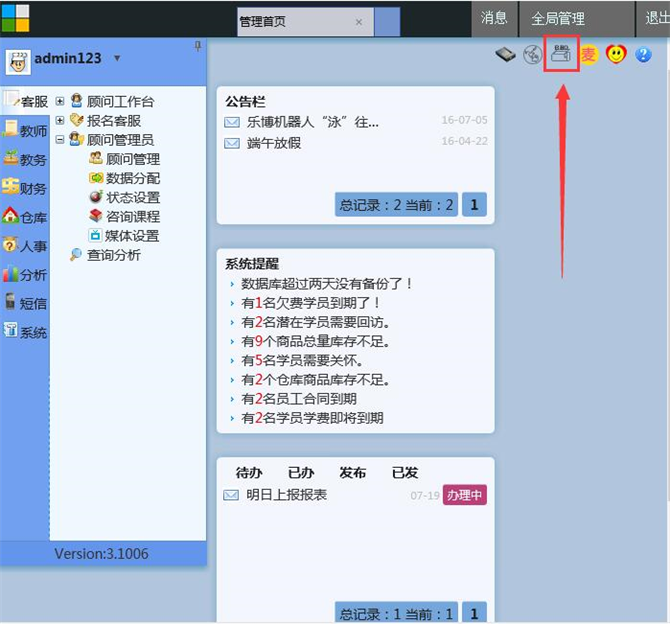Expand the 报名客服 tree node
Image resolution: width=670 pixels, height=624 pixels.
click(x=60, y=121)
